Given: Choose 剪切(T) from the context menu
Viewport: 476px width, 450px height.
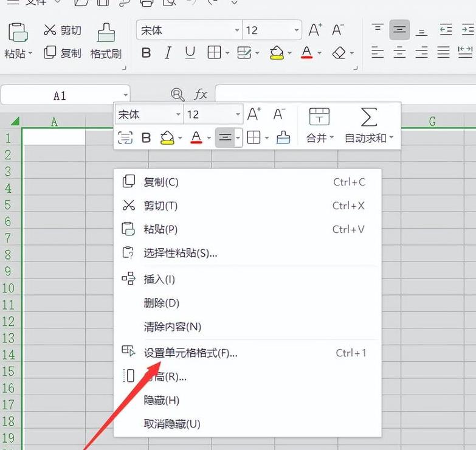Looking at the screenshot, I should click(x=247, y=206).
